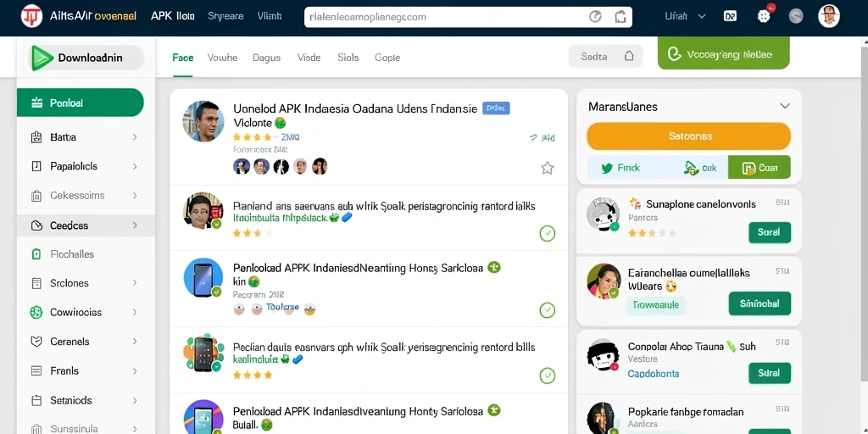This screenshot has height=434, width=868.
Task: Click the Batta sidebar icon
Action: pyautogui.click(x=36, y=137)
